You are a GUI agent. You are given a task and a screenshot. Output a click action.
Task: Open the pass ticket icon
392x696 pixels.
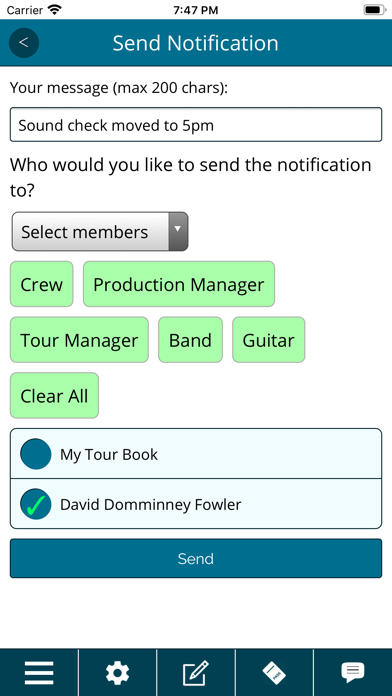pyautogui.click(x=274, y=672)
